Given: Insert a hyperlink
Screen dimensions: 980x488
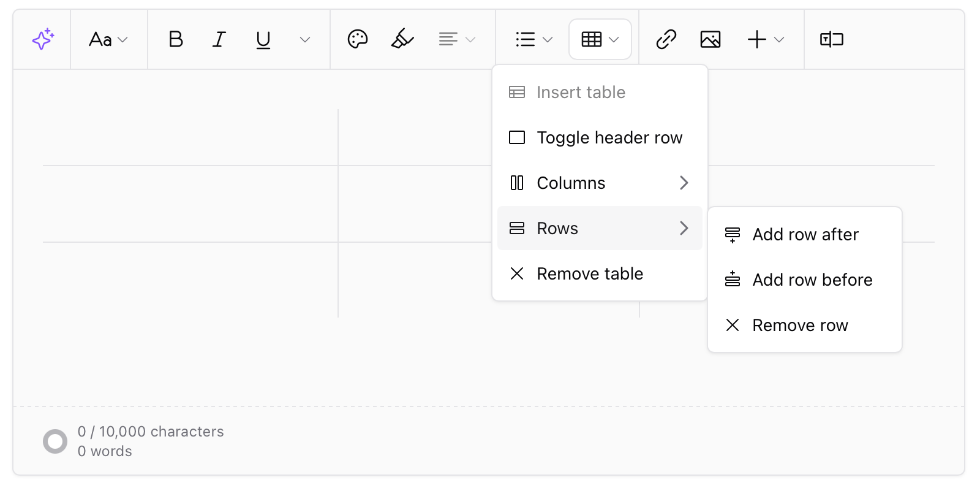Looking at the screenshot, I should (x=666, y=39).
